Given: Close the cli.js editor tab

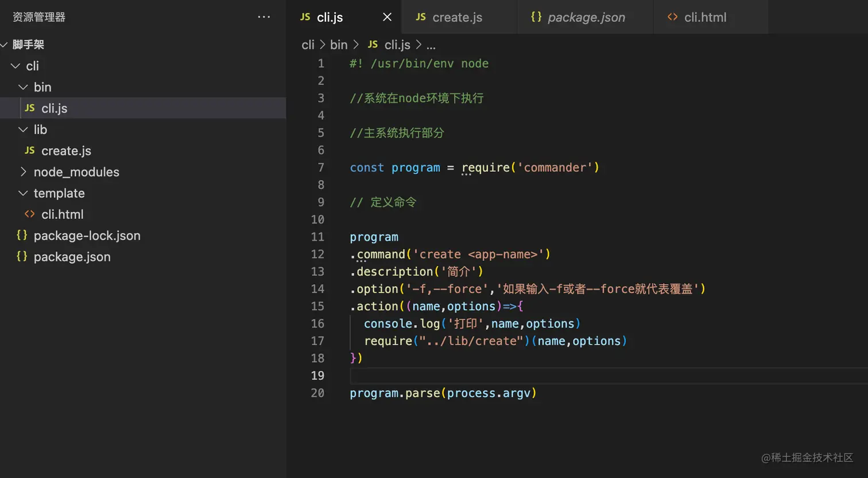Looking at the screenshot, I should 387,17.
